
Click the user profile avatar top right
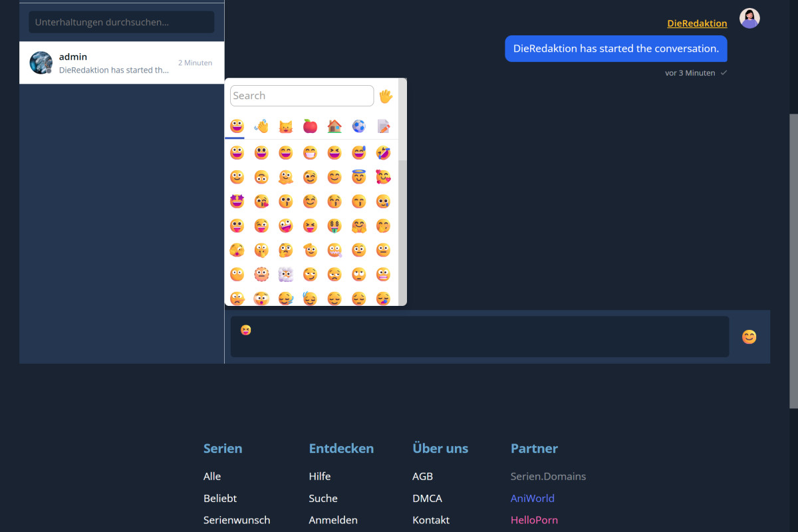pos(749,18)
